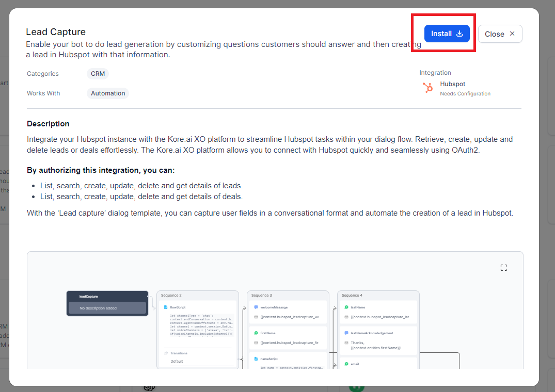
Task: Click the nameScript node icon
Action: point(256,359)
